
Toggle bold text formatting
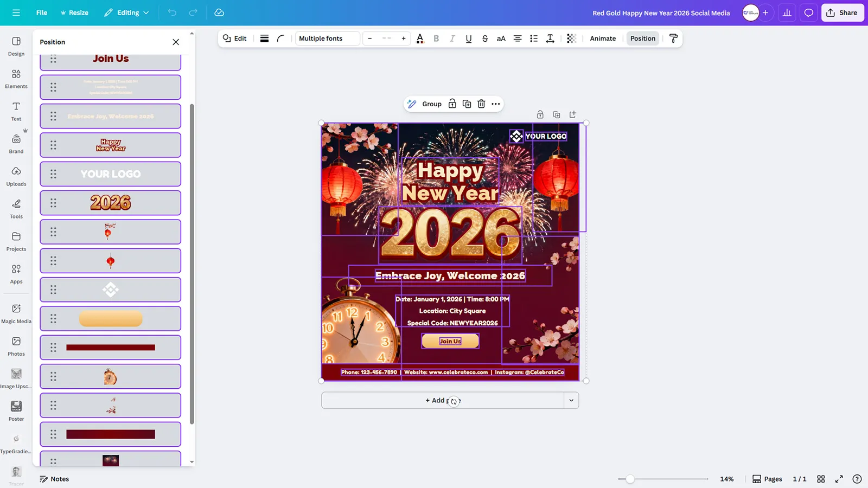(436, 38)
